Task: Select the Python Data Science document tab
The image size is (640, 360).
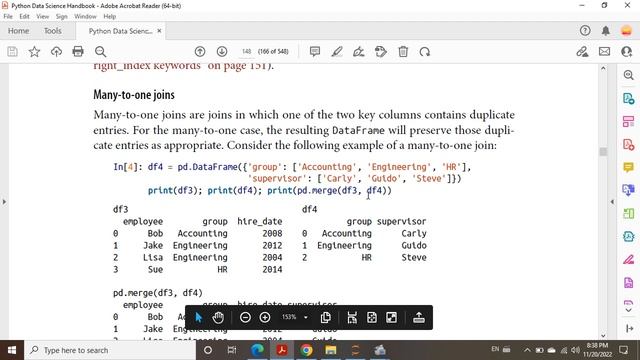Action: tap(120, 31)
